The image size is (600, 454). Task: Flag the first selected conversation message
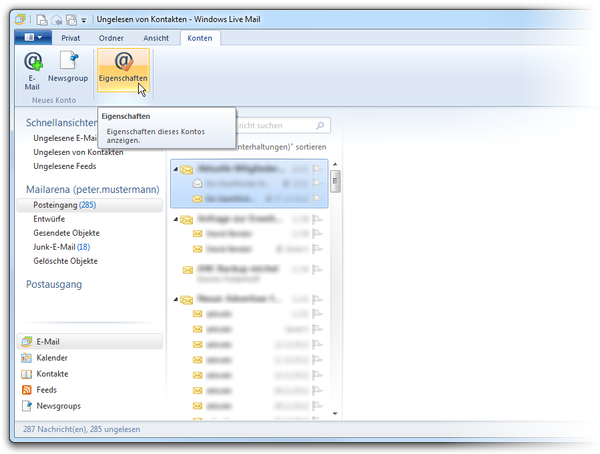(x=317, y=169)
